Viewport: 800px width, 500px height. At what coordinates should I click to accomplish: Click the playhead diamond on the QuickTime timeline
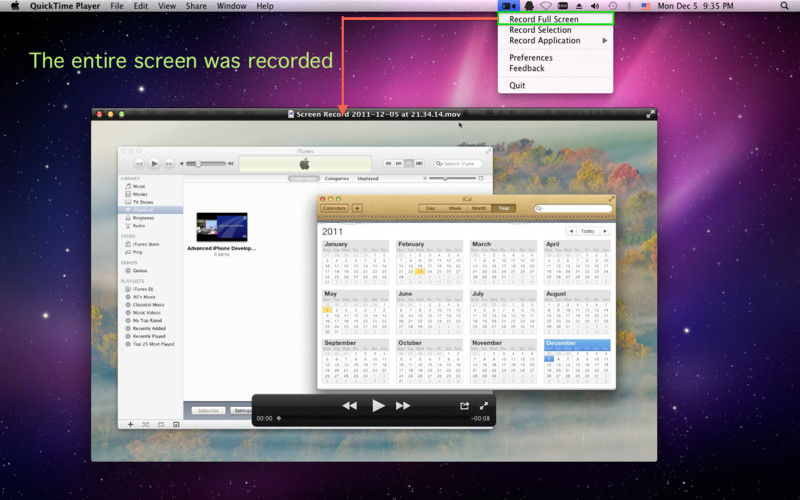[x=279, y=418]
